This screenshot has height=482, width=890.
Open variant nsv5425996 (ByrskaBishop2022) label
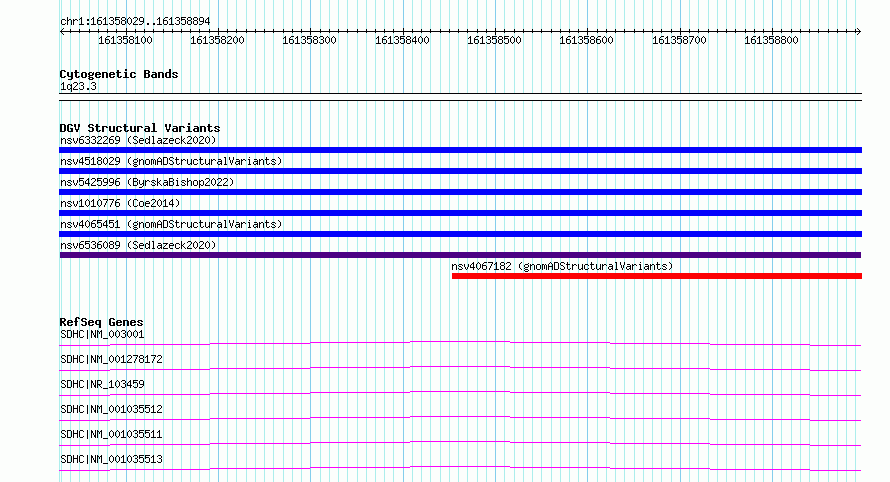pos(147,182)
